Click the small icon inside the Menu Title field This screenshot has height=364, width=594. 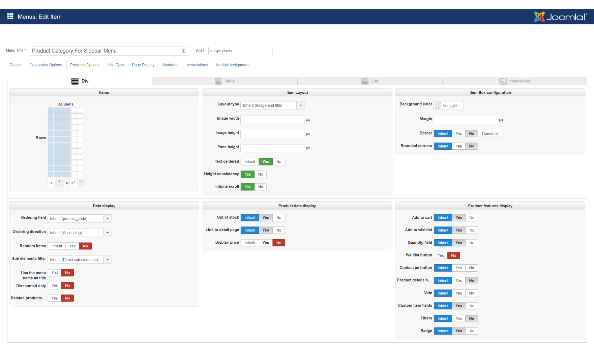coord(183,51)
